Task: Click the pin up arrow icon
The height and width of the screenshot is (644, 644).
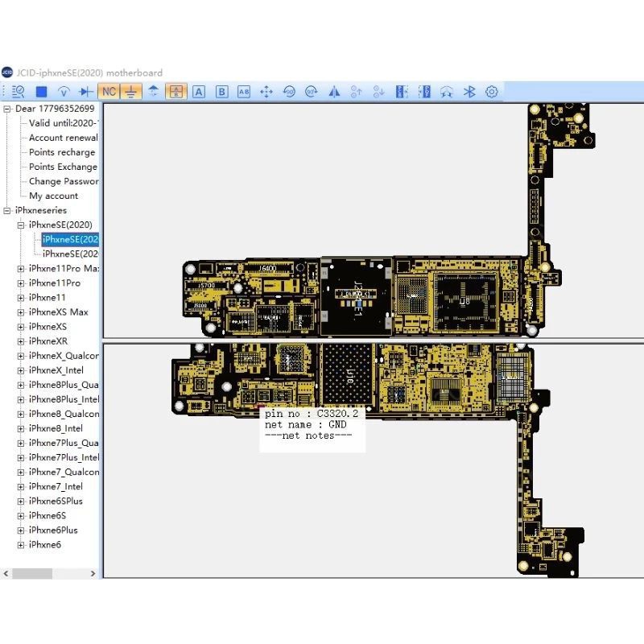Action: 356,91
